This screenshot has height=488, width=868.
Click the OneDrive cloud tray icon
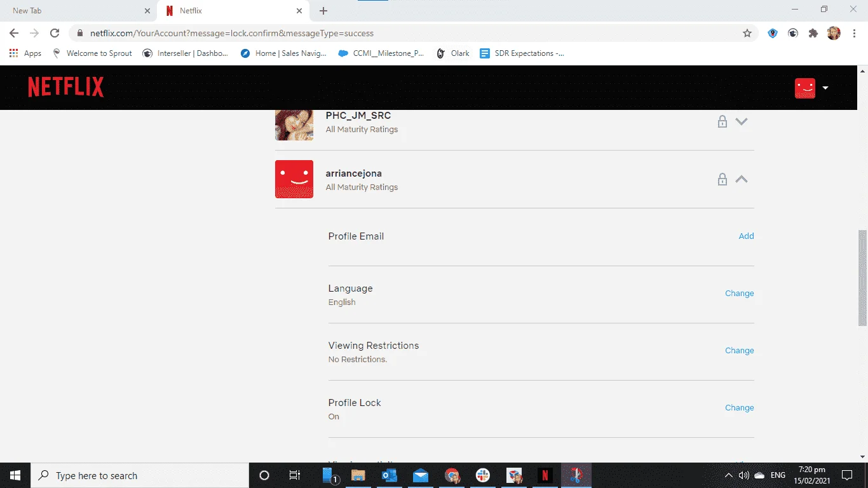pyautogui.click(x=759, y=475)
